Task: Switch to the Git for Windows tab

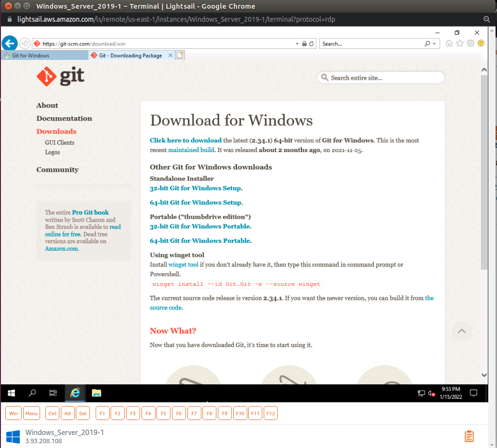Action: [x=44, y=56]
